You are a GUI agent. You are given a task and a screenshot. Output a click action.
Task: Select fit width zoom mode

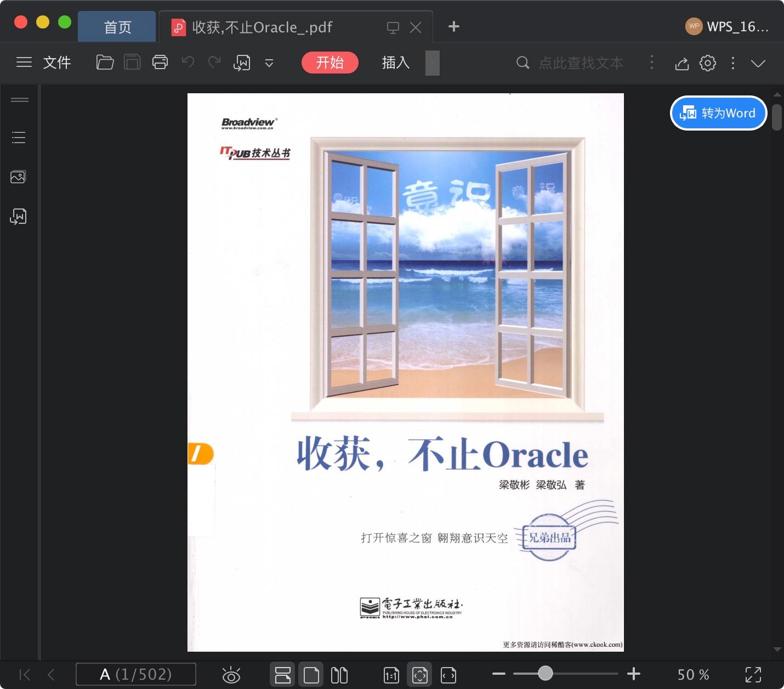448,675
